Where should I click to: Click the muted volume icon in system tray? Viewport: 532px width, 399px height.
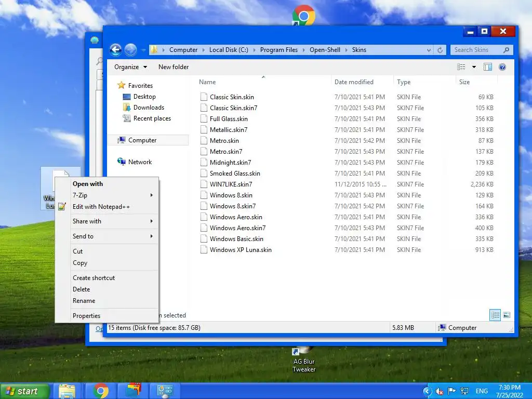[x=440, y=392]
